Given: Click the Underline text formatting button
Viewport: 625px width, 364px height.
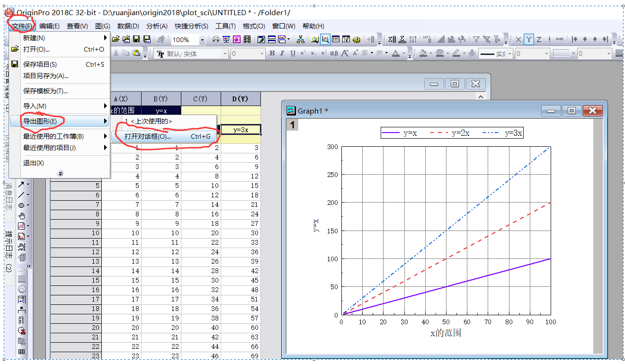Looking at the screenshot, I should (293, 53).
